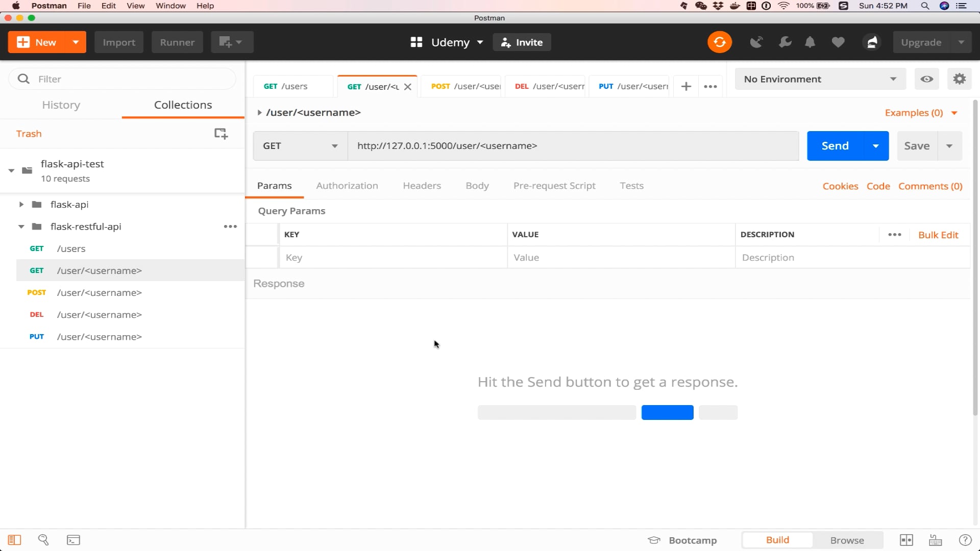980x551 pixels.
Task: Click the request URL input field
Action: coord(572,146)
